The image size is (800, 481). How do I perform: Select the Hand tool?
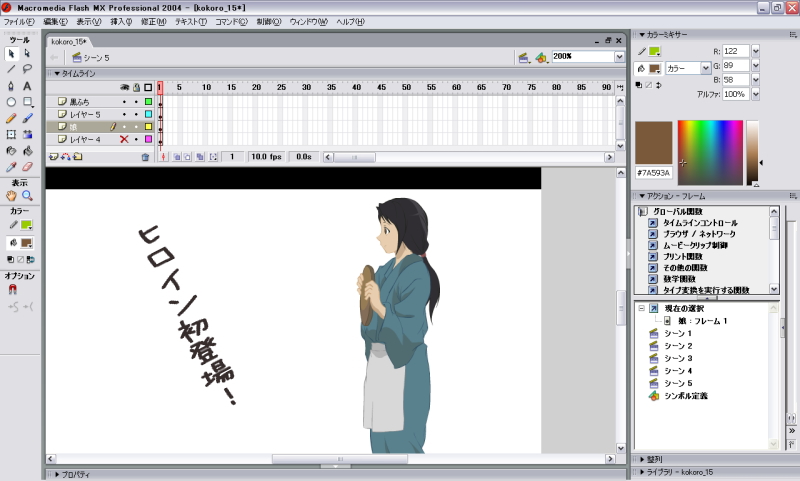(x=11, y=195)
